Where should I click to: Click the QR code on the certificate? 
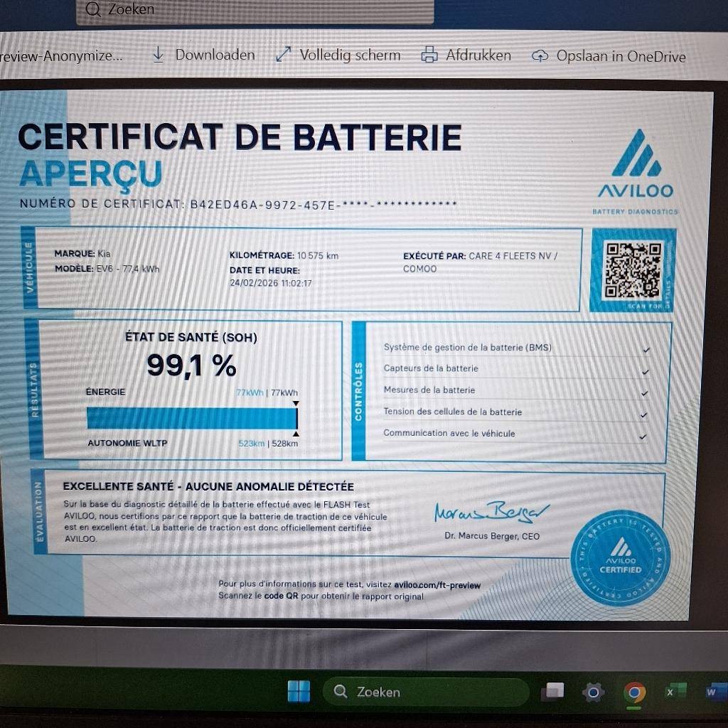(x=632, y=270)
